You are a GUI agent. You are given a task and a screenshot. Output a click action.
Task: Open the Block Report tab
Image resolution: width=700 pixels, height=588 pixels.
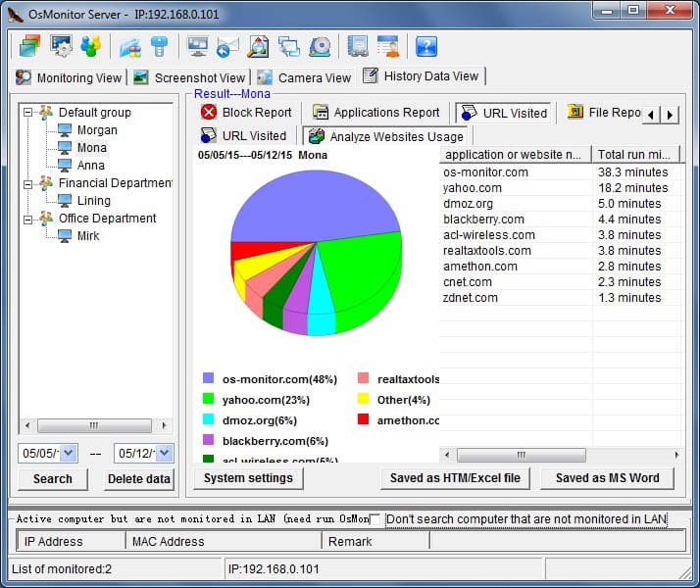tap(246, 113)
